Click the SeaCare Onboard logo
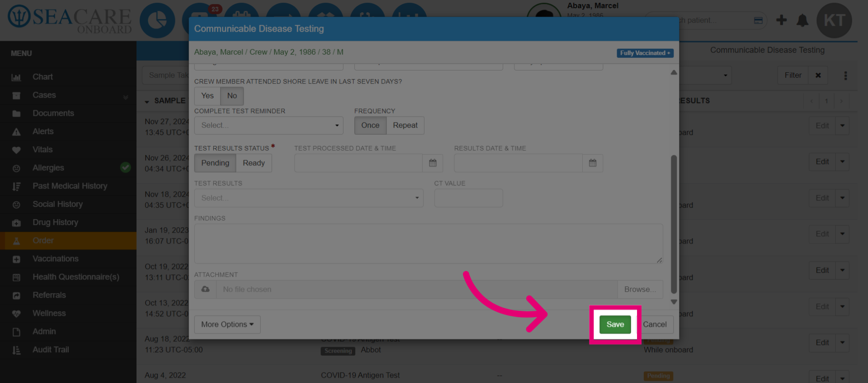Image resolution: width=868 pixels, height=383 pixels. tap(70, 19)
